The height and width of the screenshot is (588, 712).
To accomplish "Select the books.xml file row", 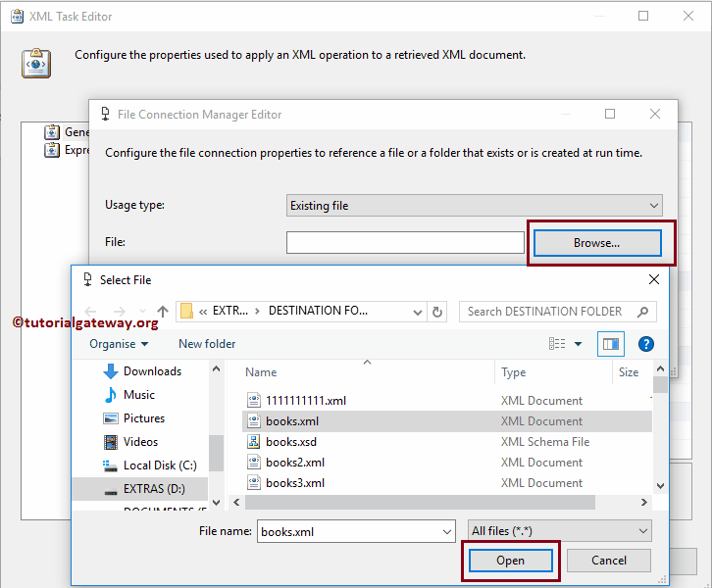I will click(447, 421).
